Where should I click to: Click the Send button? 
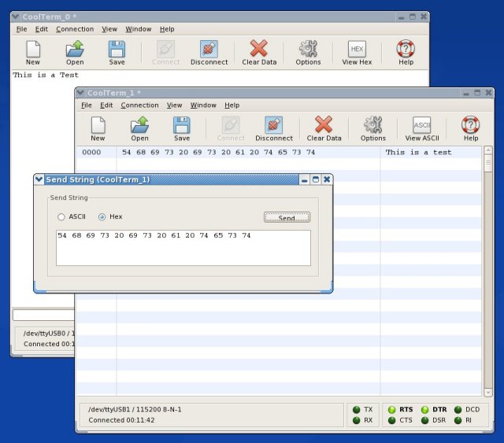point(287,217)
